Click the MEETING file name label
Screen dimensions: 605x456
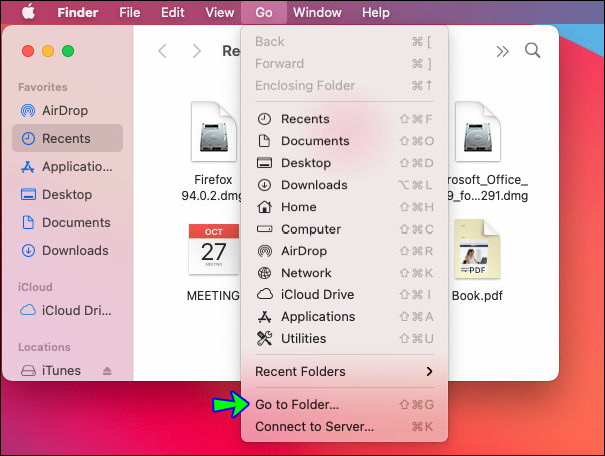(x=213, y=296)
